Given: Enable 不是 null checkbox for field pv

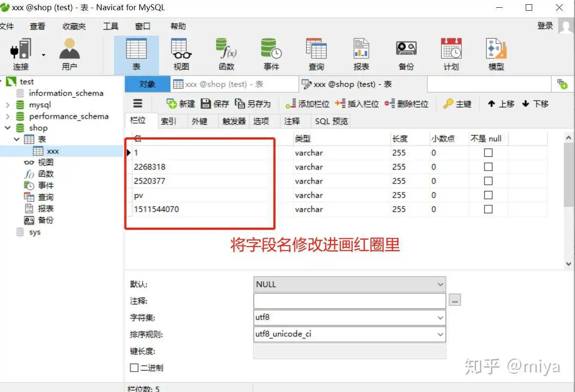Looking at the screenshot, I should pos(488,195).
